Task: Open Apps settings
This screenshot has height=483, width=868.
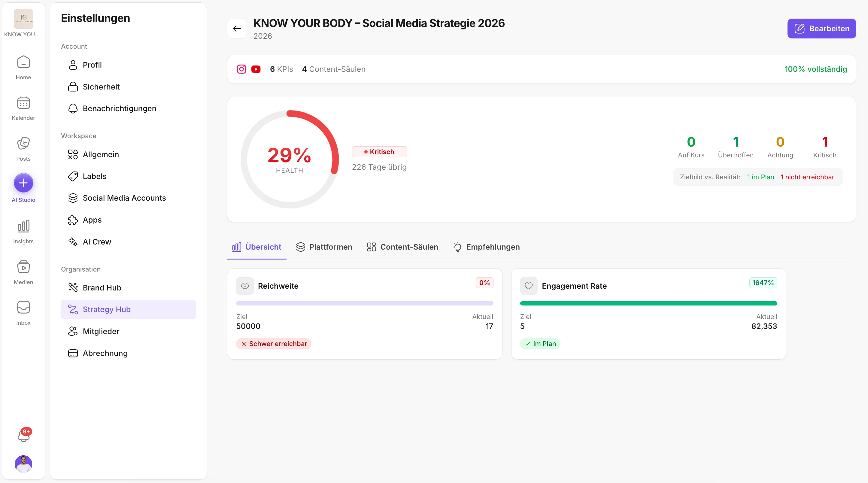Action: 128,220
